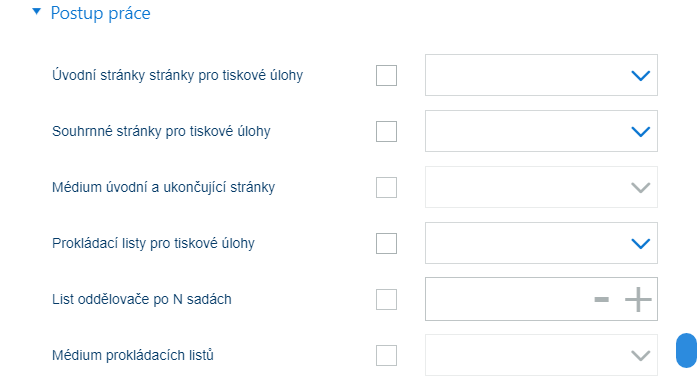Screen dimensions: 699x382
Task: Click the minus icon for N sadách
Action: (601, 299)
